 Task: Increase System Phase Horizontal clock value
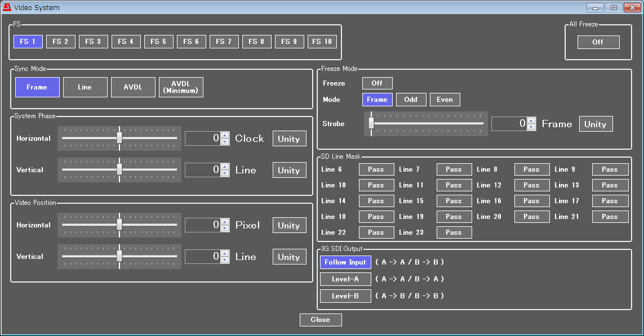[x=225, y=135]
